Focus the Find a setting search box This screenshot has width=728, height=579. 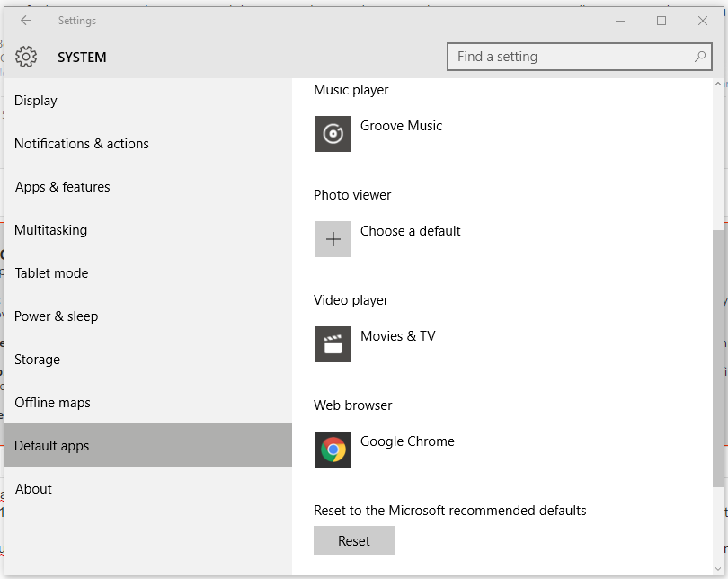pyautogui.click(x=580, y=57)
